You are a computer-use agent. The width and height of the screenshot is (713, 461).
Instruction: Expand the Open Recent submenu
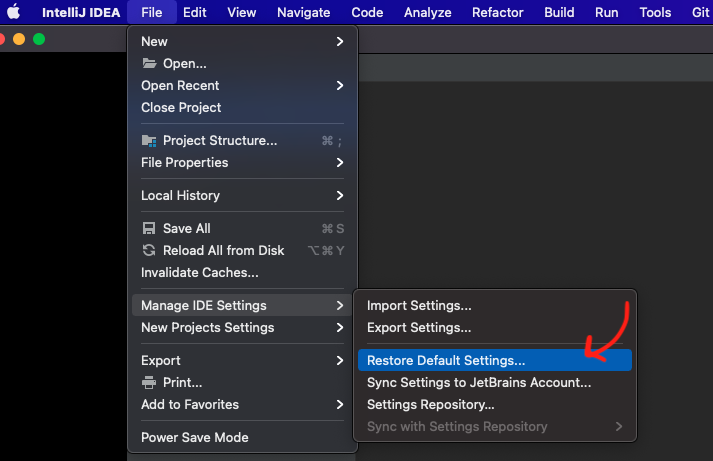(242, 85)
